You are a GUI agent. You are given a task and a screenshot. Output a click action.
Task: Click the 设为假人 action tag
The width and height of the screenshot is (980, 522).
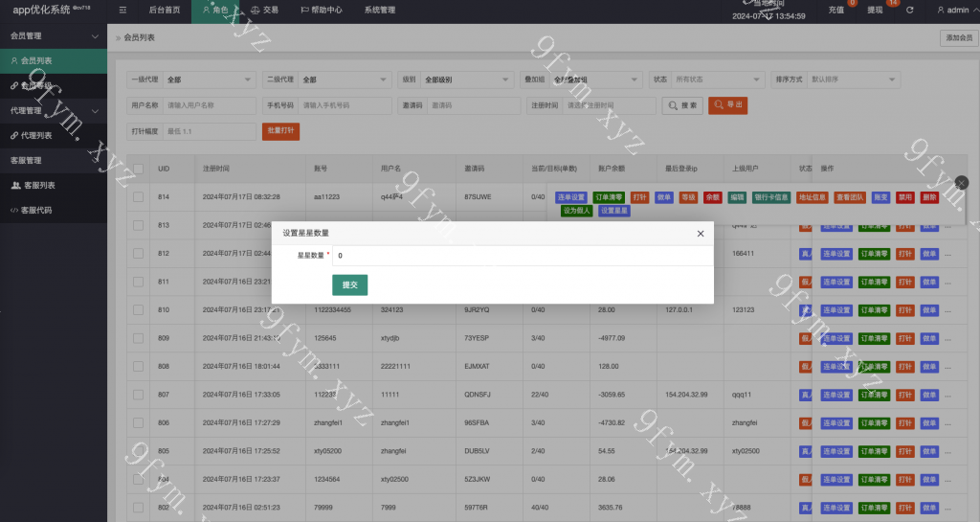tap(577, 211)
